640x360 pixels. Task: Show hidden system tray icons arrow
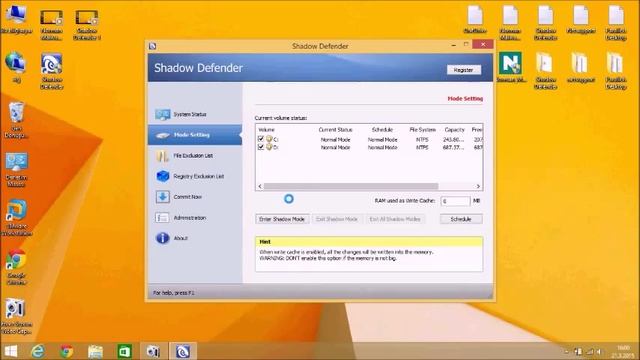coord(567,351)
